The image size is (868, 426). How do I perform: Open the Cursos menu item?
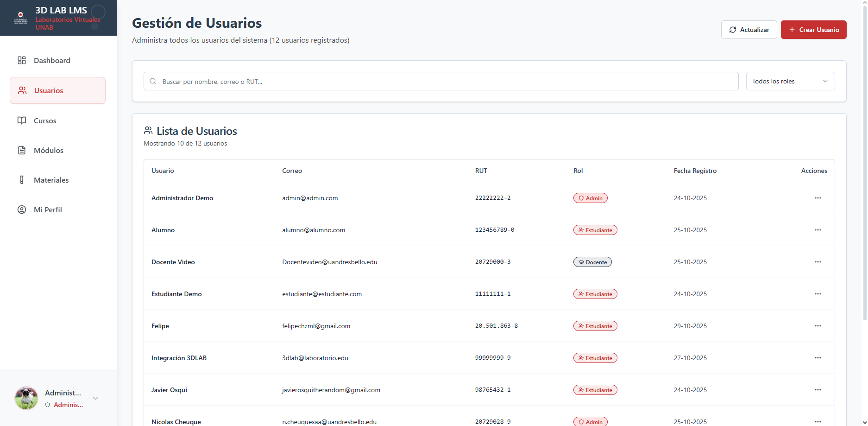click(x=45, y=121)
